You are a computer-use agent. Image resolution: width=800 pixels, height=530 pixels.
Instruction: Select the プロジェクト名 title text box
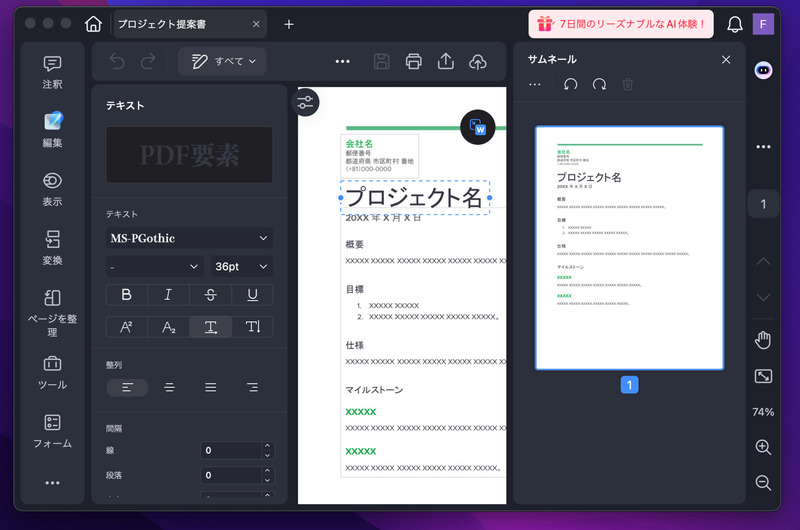pos(415,197)
